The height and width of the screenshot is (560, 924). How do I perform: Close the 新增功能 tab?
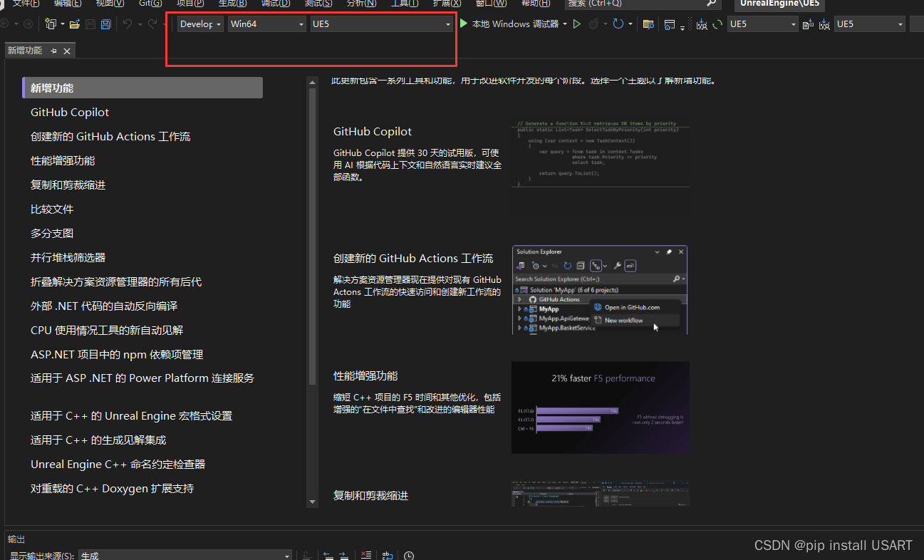[67, 51]
